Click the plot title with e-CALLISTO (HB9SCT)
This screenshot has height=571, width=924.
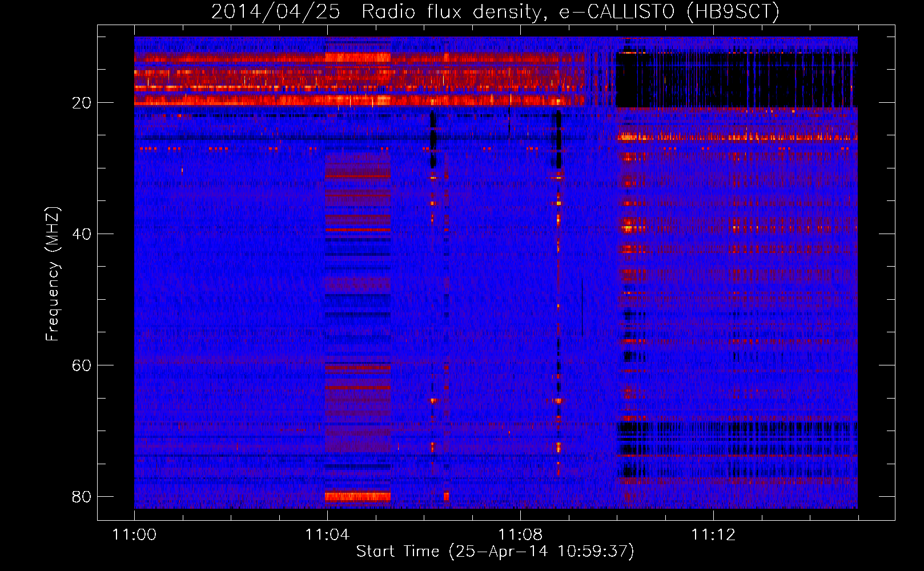click(x=495, y=11)
